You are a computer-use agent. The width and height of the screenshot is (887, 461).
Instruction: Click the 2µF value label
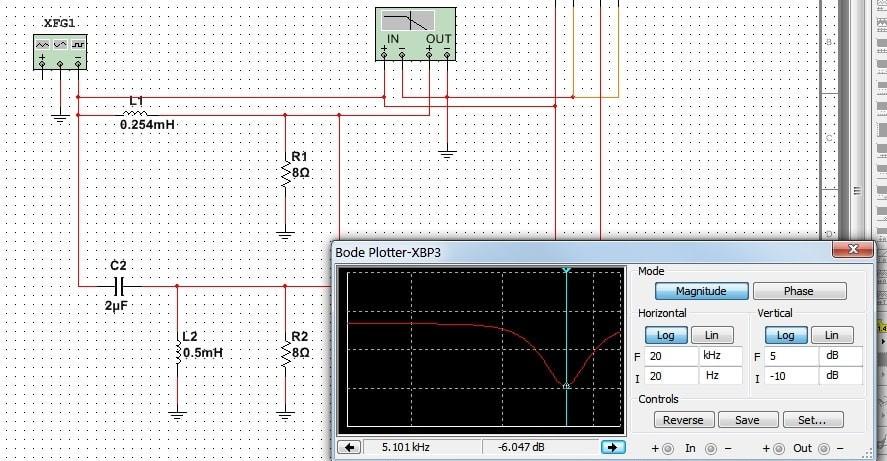[117, 306]
